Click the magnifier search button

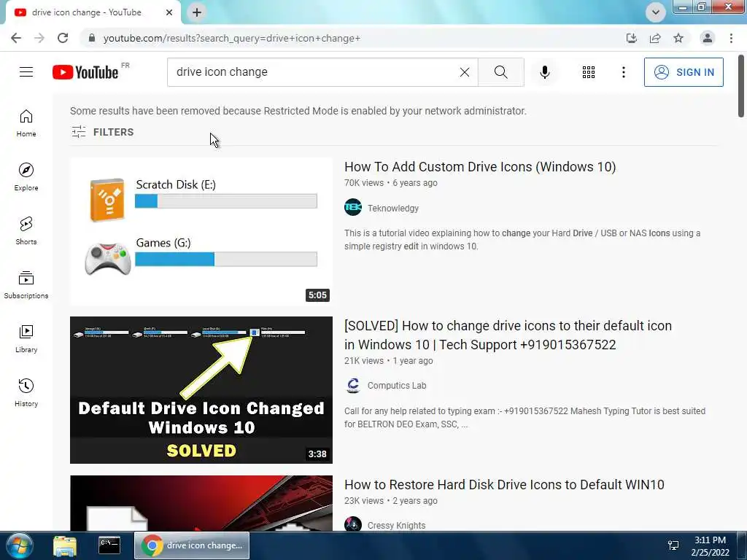pyautogui.click(x=500, y=72)
